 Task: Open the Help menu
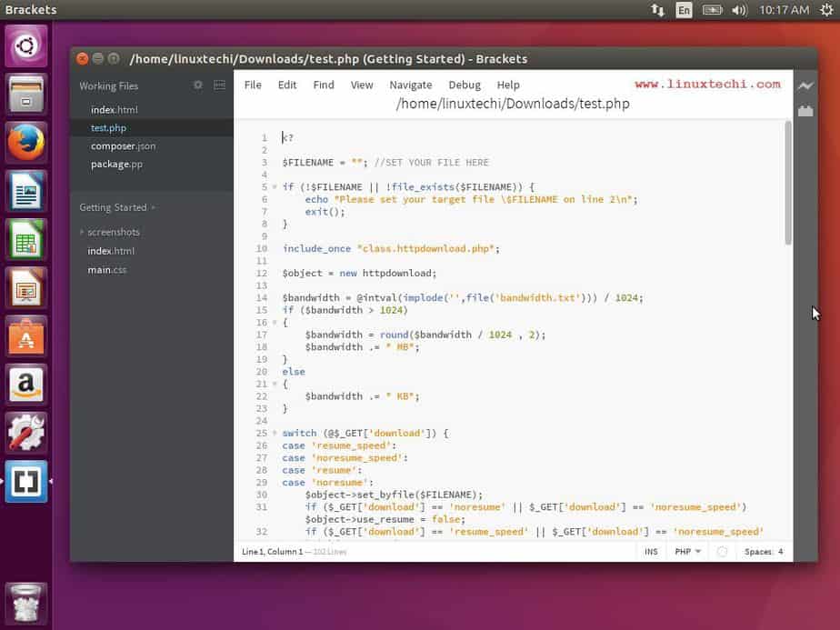coord(508,85)
